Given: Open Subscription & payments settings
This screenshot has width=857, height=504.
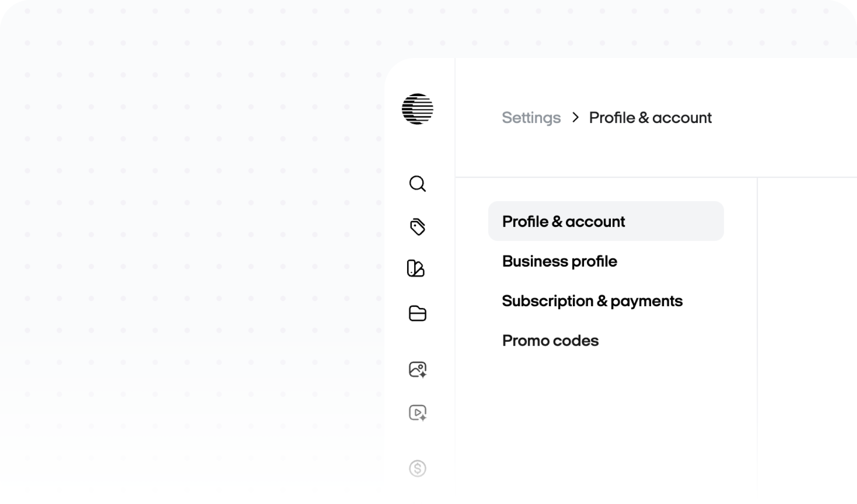Looking at the screenshot, I should (x=592, y=301).
